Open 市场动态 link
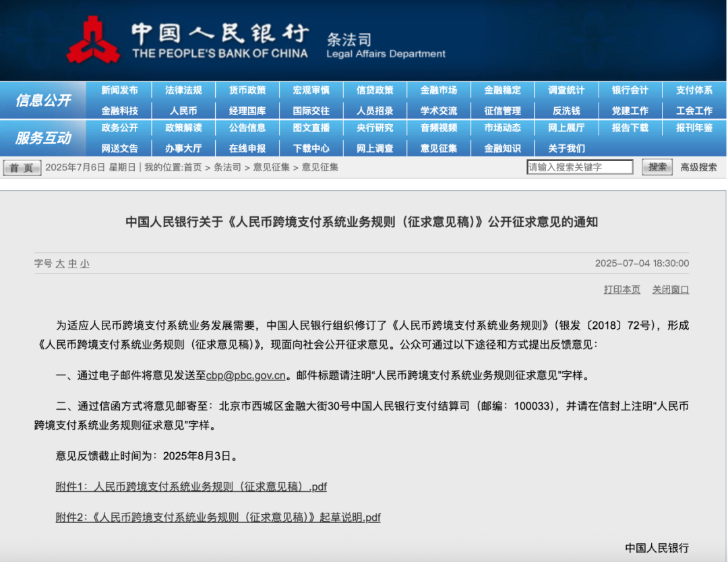Viewport: 728px width, 562px height. pos(503,127)
